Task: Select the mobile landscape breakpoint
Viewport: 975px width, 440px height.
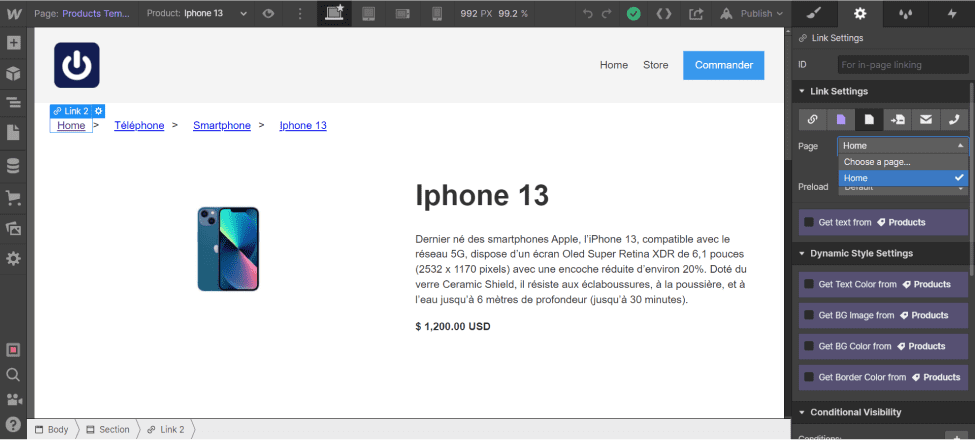Action: click(403, 13)
